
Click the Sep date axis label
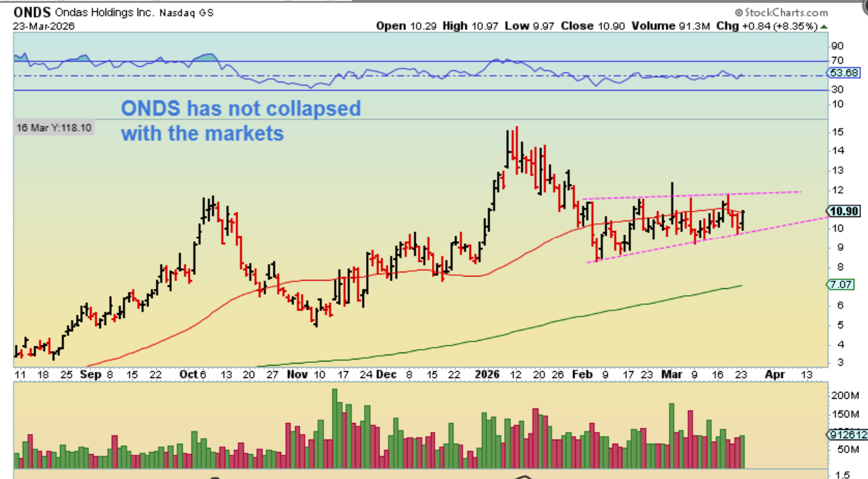(90, 374)
